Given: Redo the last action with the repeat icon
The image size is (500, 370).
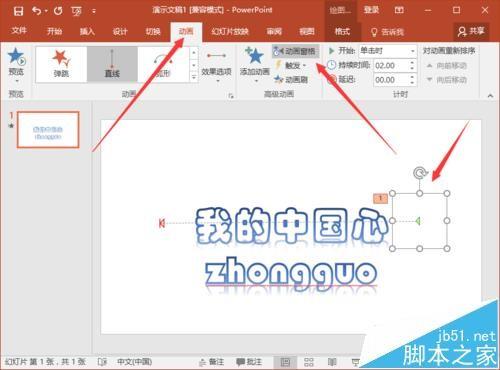Looking at the screenshot, I should point(58,11).
